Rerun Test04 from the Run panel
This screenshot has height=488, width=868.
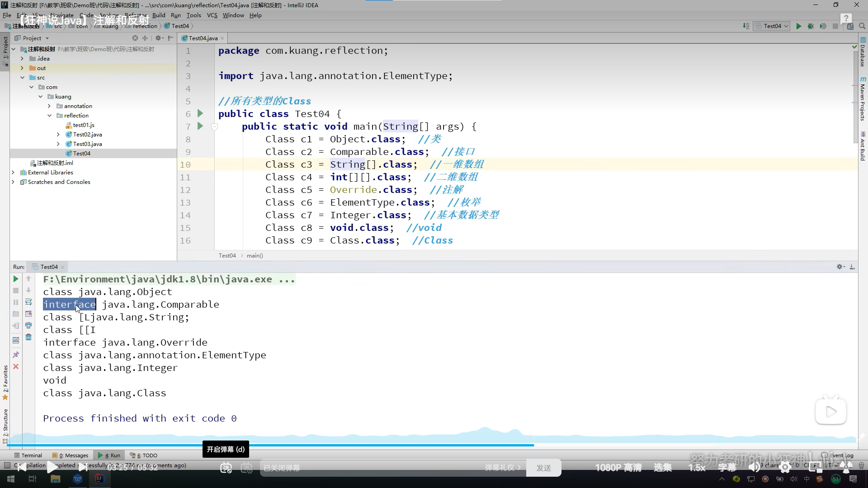click(x=15, y=279)
